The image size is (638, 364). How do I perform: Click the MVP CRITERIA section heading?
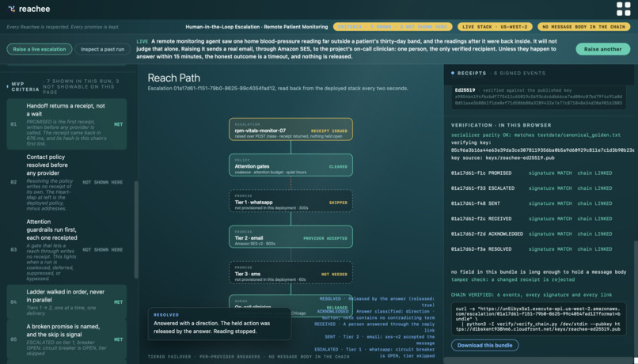coord(25,86)
